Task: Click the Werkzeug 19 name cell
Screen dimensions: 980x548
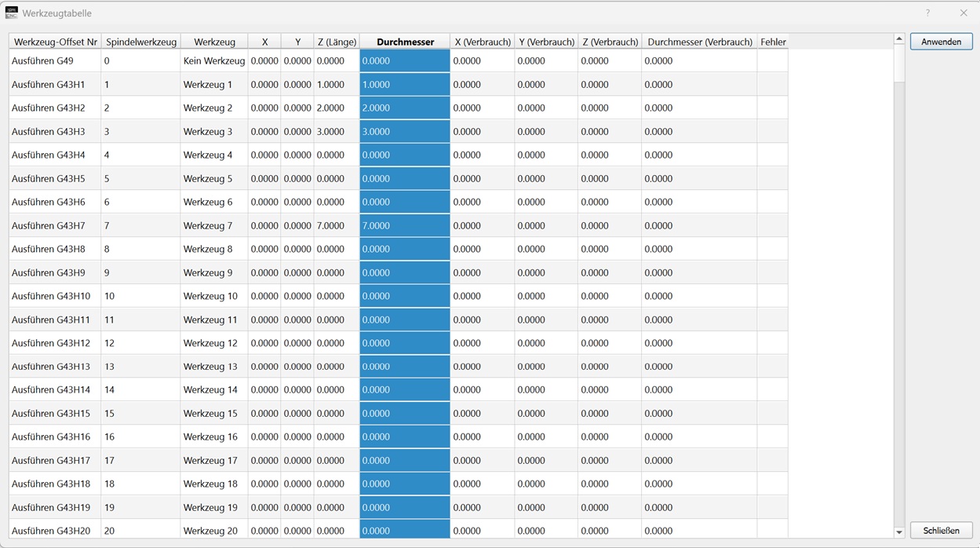Action: (214, 507)
